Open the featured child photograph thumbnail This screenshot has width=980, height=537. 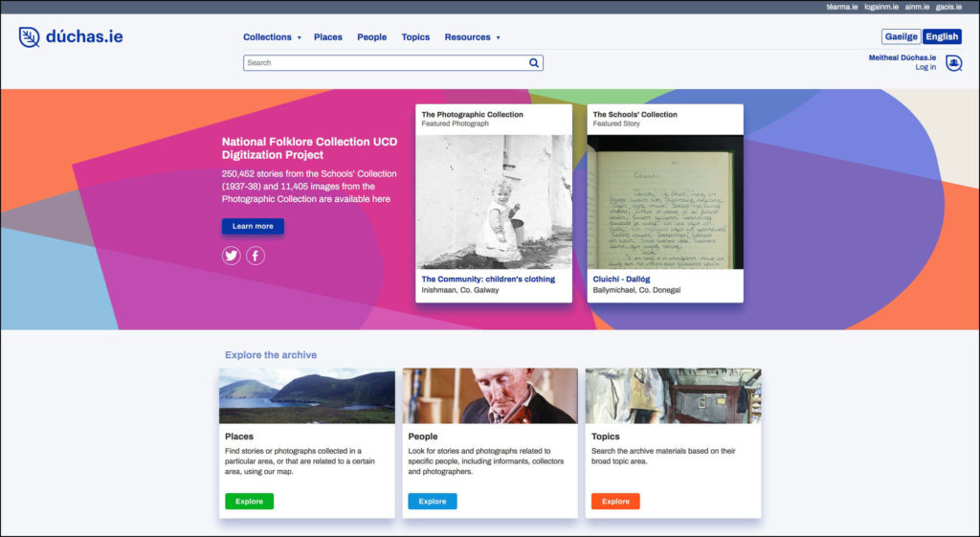click(x=494, y=201)
